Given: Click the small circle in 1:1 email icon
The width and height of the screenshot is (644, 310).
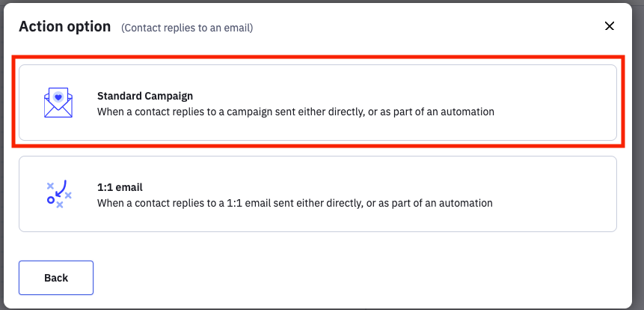Looking at the screenshot, I should 51,200.
